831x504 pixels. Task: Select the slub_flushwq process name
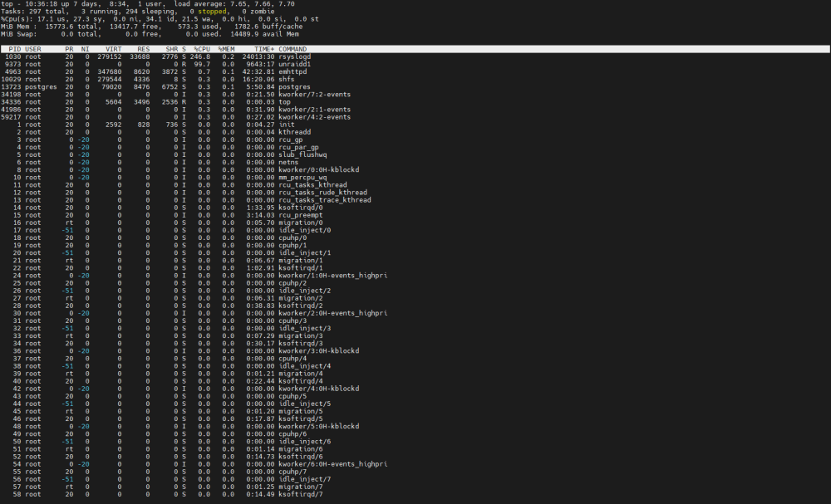coord(302,154)
